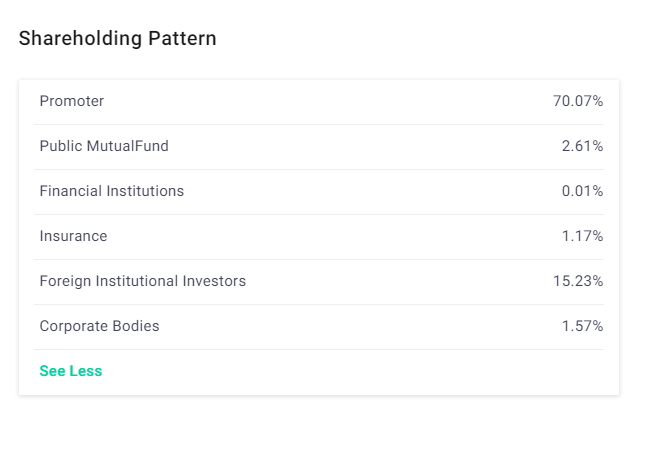The image size is (672, 452).
Task: Click the divider line above See Less
Action: 319,349
